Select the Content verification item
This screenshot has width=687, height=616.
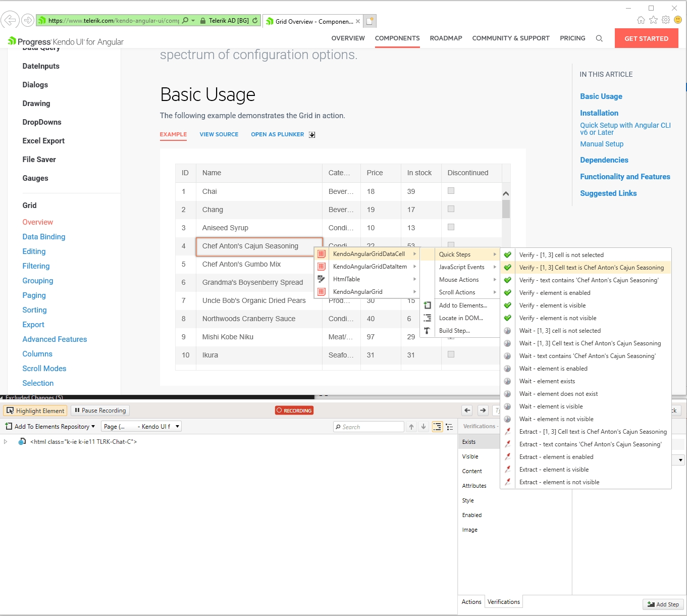coord(472,471)
